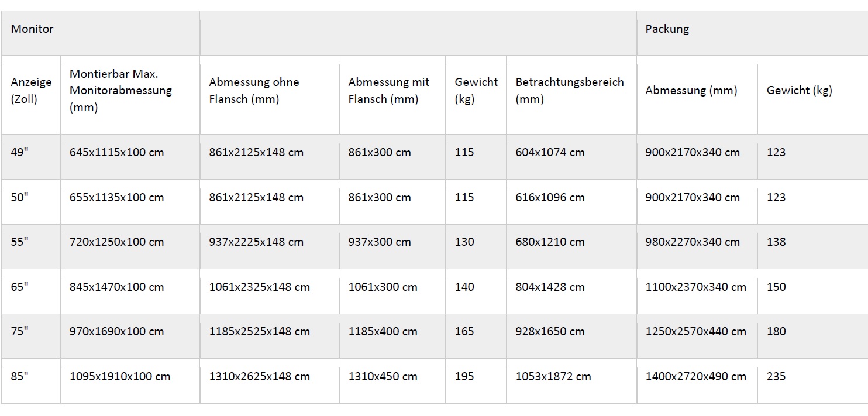Click the 1100x2370x340 cm packaging cell
The image size is (868, 416).
(695, 287)
